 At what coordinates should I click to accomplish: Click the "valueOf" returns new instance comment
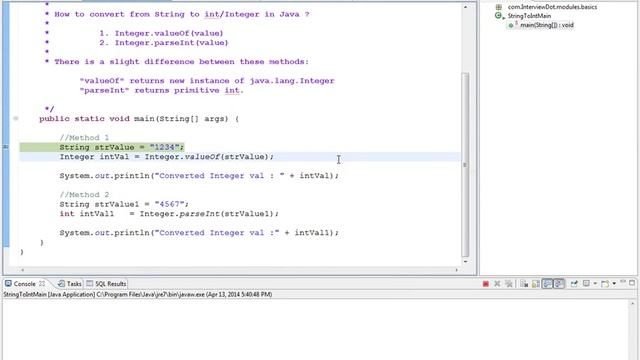point(207,81)
